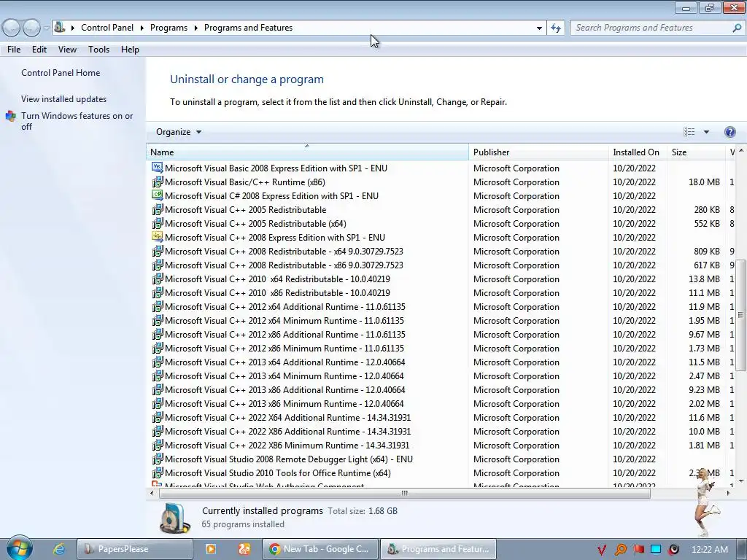The height and width of the screenshot is (560, 747).
Task: Click the scroll up arrow of list
Action: [741, 151]
